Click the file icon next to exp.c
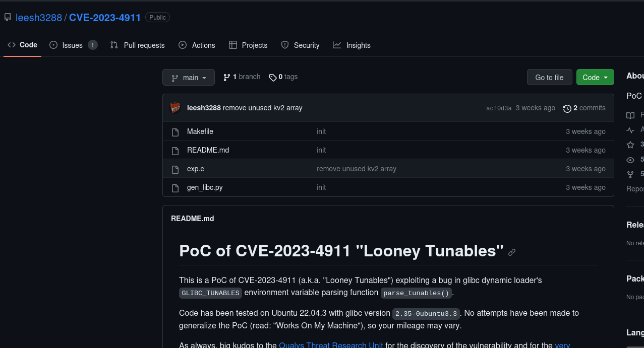This screenshot has width=644, height=348. [x=175, y=169]
